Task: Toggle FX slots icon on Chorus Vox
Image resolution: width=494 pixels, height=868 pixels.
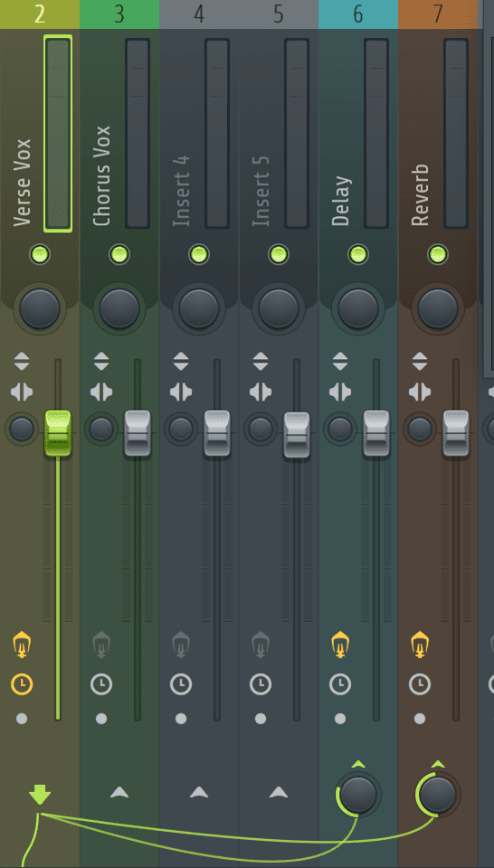Action: [101, 645]
